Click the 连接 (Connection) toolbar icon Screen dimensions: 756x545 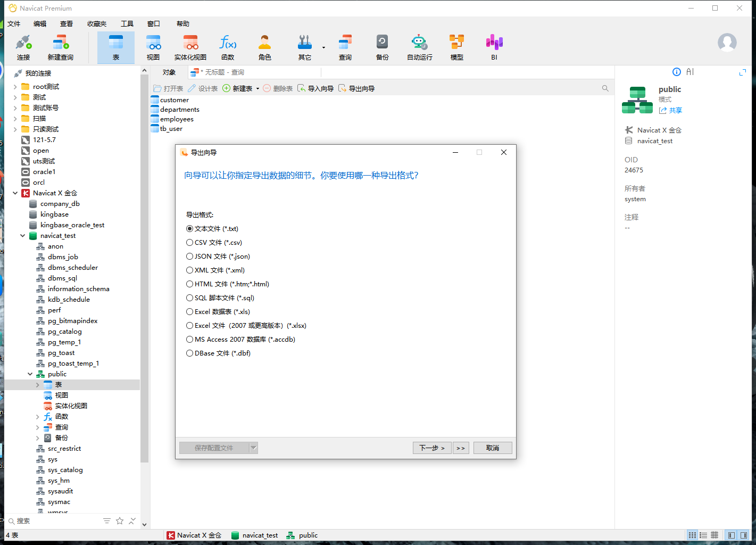pyautogui.click(x=23, y=47)
